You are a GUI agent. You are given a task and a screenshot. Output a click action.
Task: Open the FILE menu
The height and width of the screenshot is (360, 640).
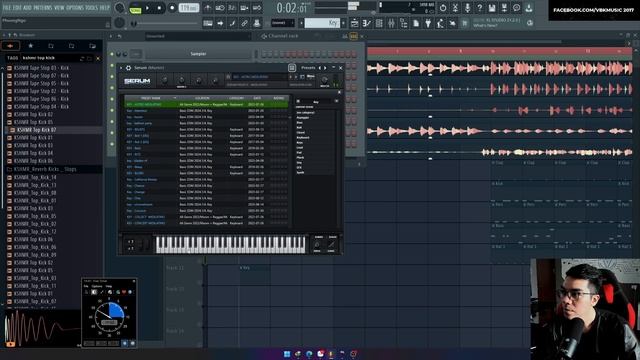pyautogui.click(x=8, y=7)
